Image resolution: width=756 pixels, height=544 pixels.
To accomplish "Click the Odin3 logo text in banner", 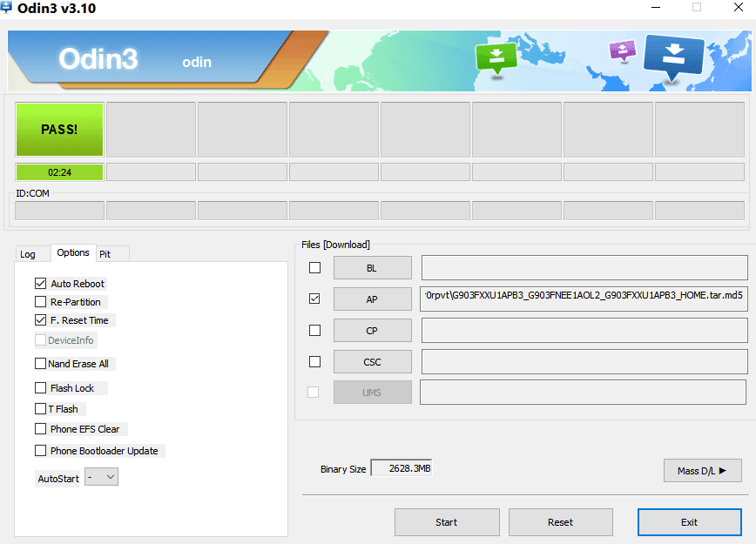I will click(98, 59).
